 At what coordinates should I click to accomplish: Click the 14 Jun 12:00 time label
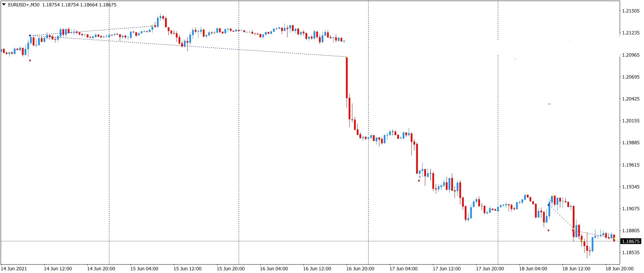point(58,269)
